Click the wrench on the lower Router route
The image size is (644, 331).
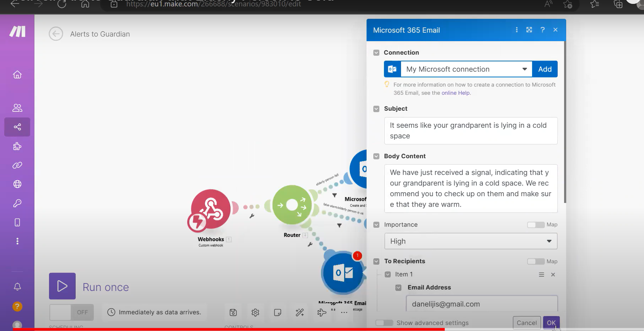pyautogui.click(x=310, y=244)
